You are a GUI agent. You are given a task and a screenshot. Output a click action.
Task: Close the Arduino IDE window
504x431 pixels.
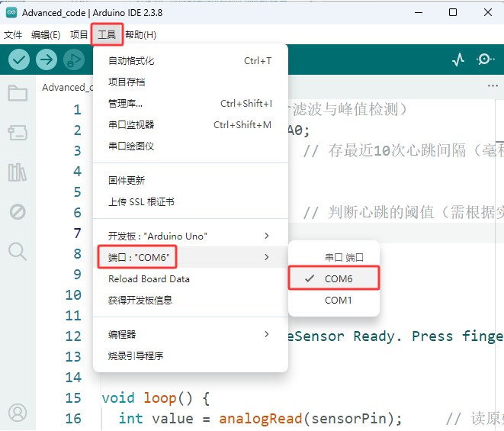(x=488, y=12)
